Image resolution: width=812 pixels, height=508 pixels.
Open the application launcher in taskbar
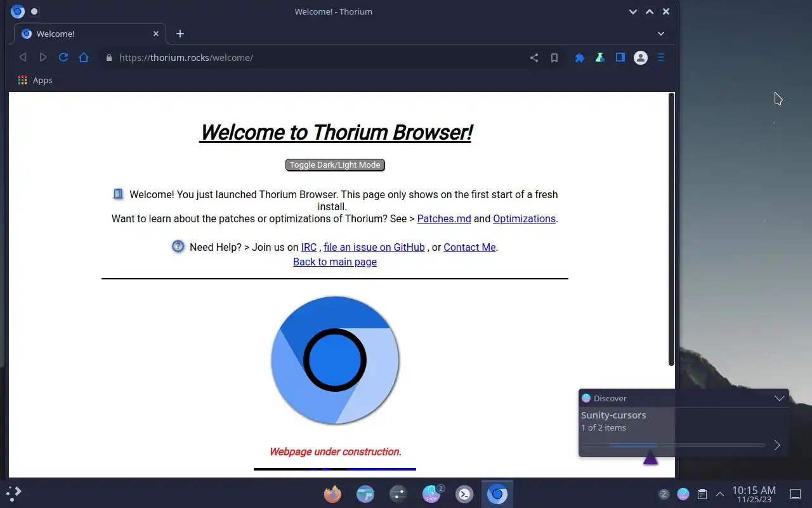[x=14, y=493]
